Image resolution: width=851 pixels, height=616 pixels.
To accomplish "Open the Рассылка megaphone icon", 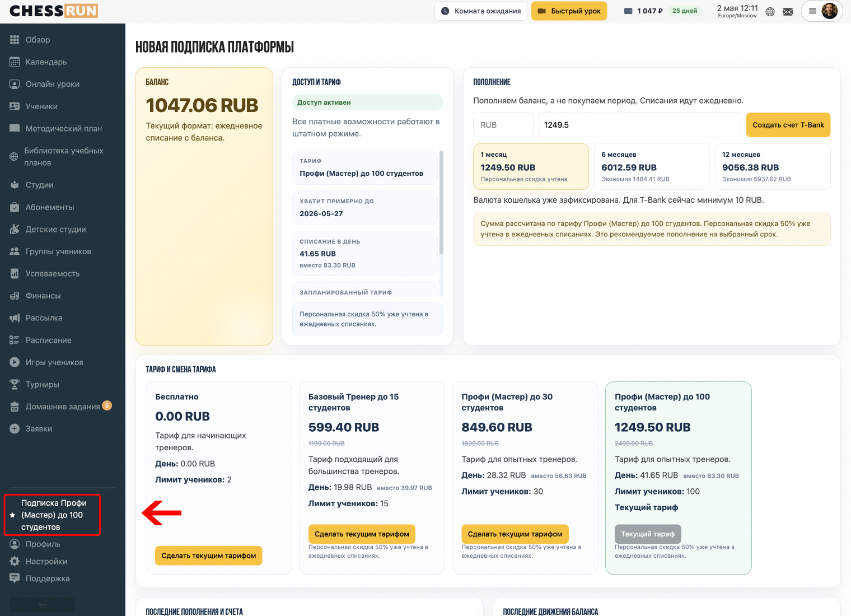I will (x=15, y=318).
